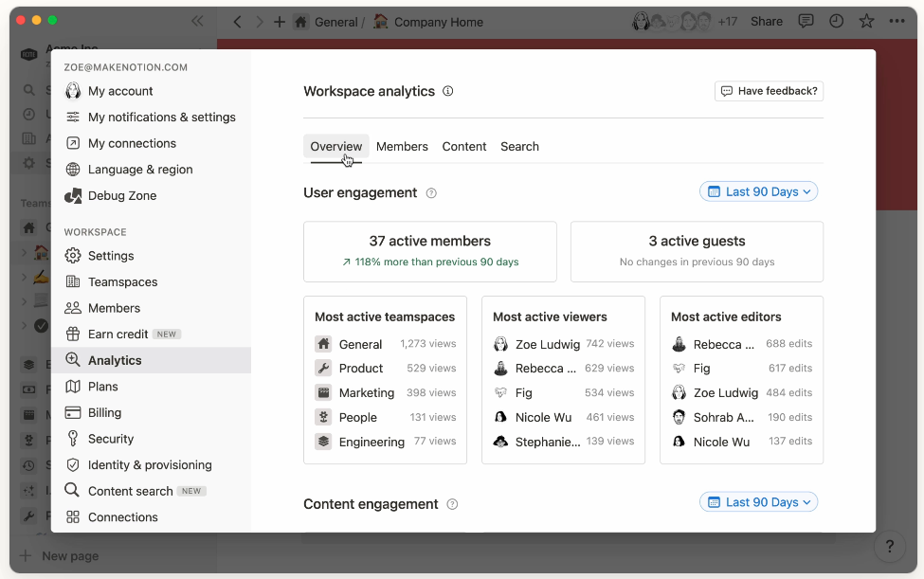Click Workspace analytics info icon
924x579 pixels.
click(448, 91)
